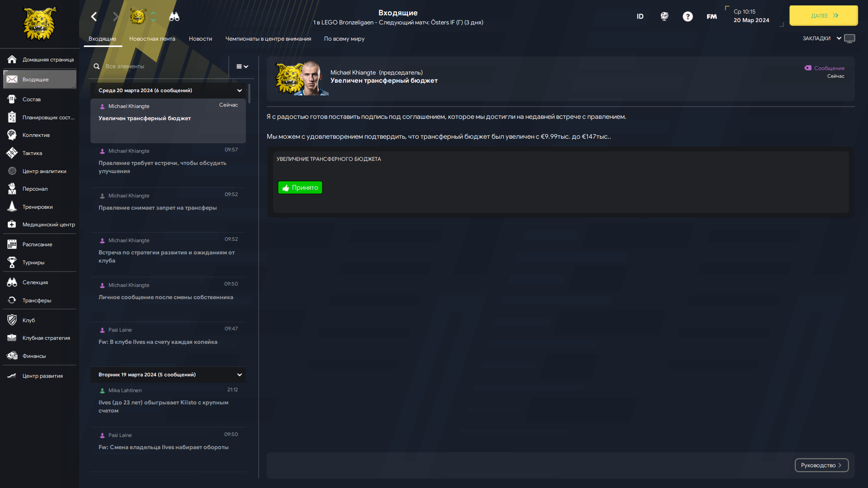Open the help question mark icon
868x488 pixels.
tap(688, 17)
